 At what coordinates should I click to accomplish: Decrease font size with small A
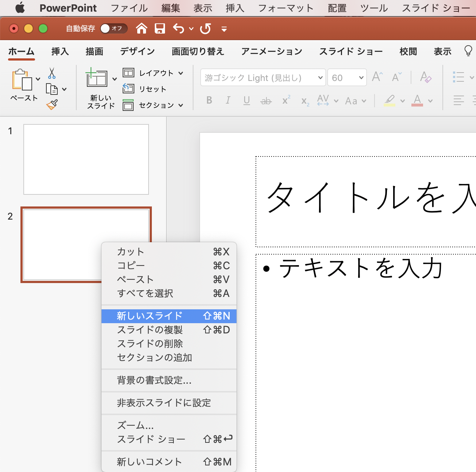point(397,77)
